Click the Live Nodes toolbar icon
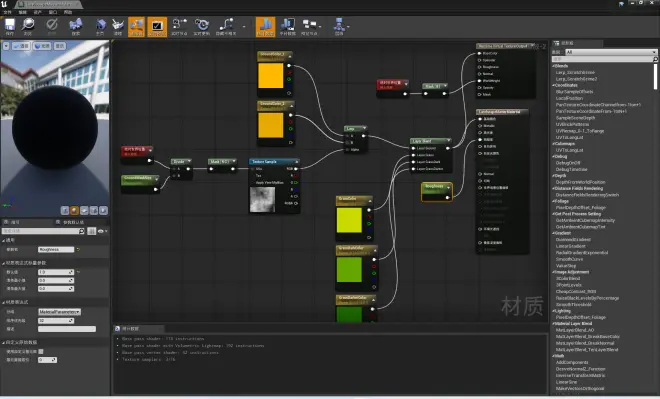 point(179,25)
